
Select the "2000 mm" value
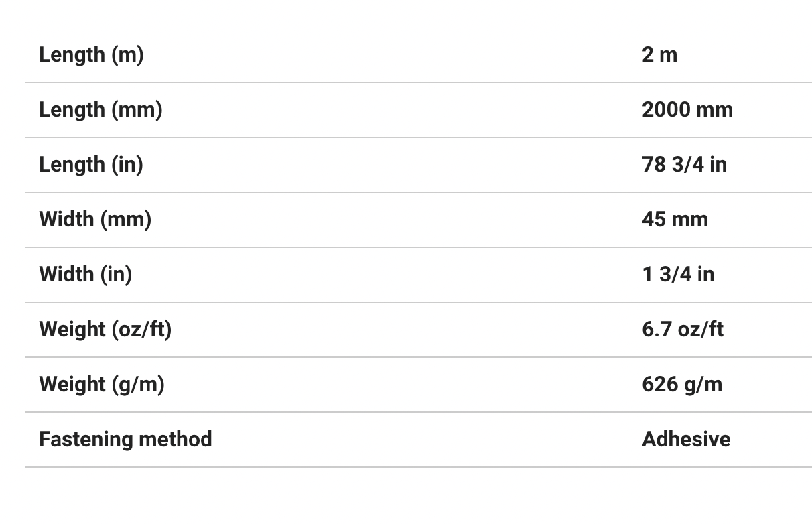(687, 109)
